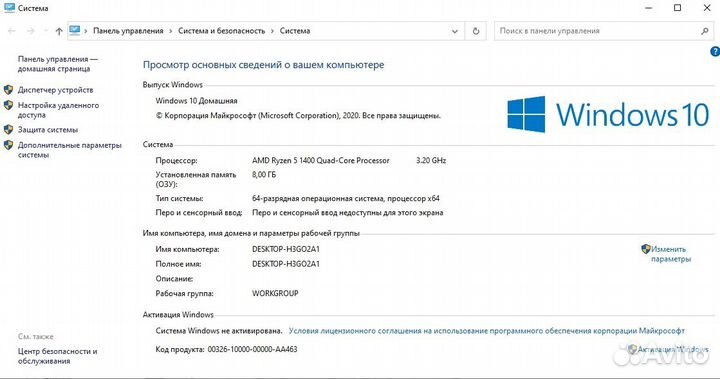This screenshot has height=379, width=720.
Task: Click full name value beside 'Полное имя'
Action: pos(286,264)
